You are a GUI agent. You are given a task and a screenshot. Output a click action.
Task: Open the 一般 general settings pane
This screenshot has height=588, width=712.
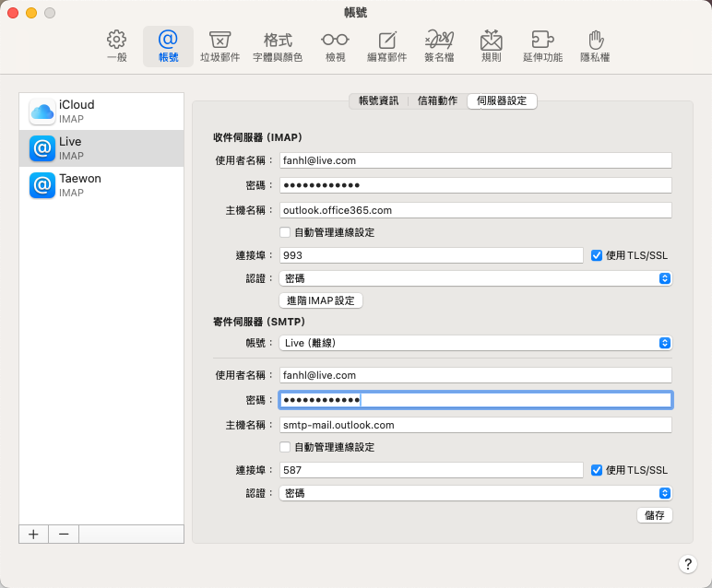pyautogui.click(x=117, y=46)
